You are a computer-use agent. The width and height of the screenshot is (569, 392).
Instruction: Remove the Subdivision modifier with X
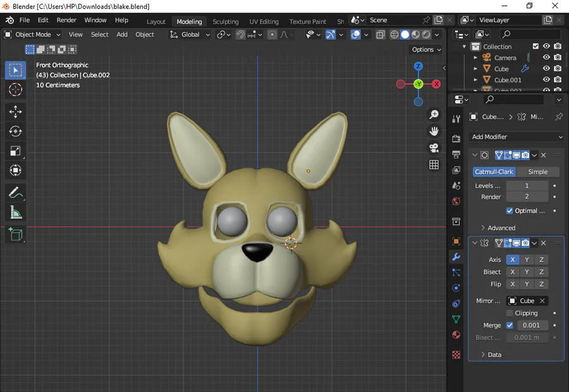pos(544,156)
